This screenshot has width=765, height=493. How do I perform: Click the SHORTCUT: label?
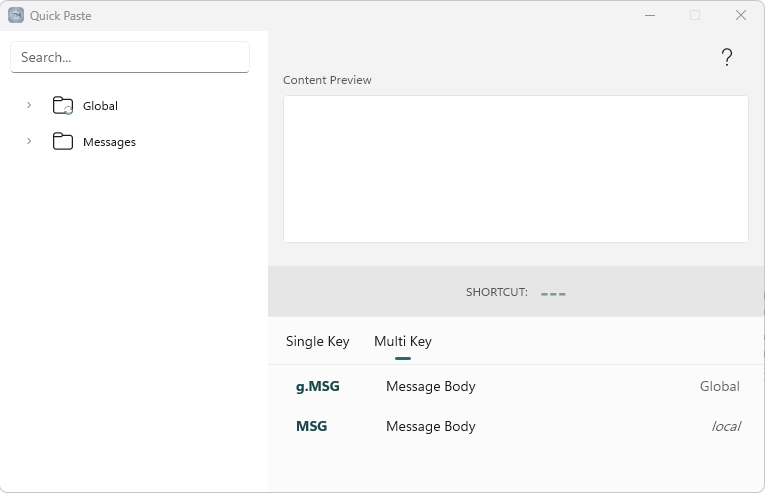click(497, 292)
